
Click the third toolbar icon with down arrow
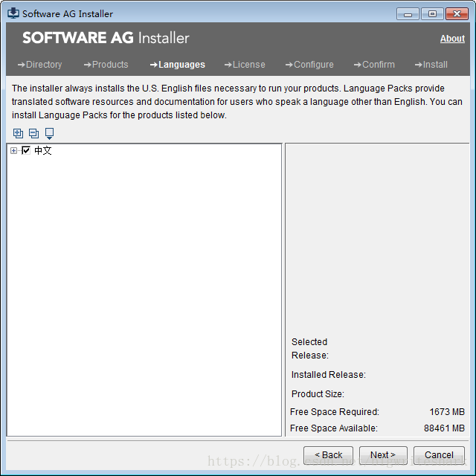point(50,134)
